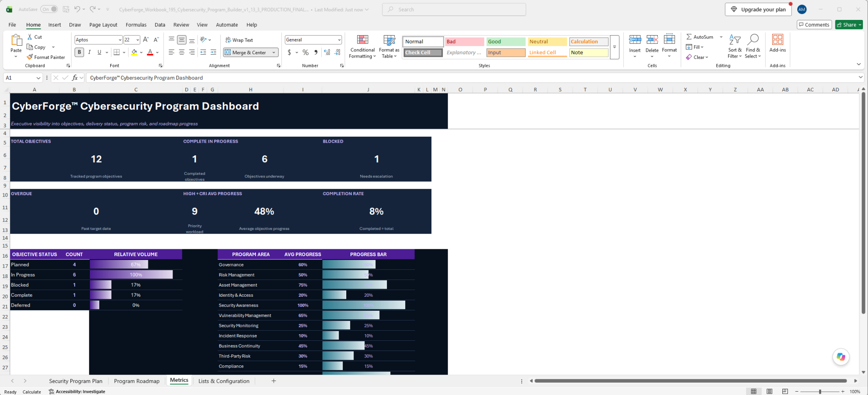
Task: Click the Comments button
Action: coord(814,25)
